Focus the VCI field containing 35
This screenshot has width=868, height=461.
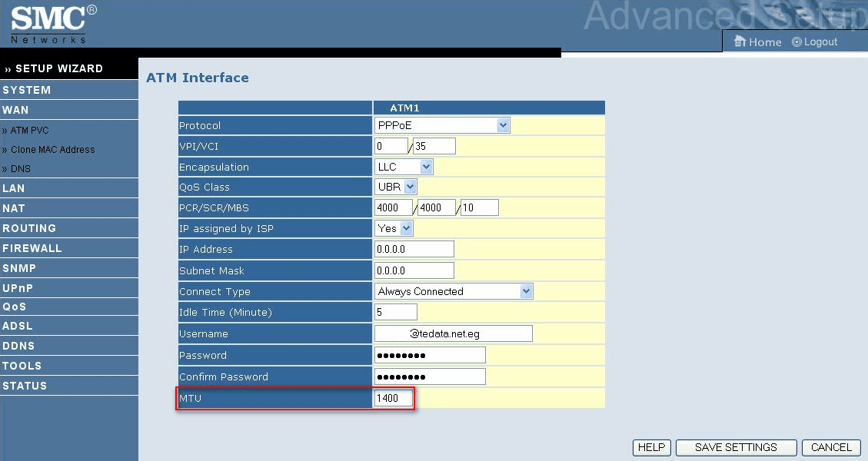click(x=434, y=146)
